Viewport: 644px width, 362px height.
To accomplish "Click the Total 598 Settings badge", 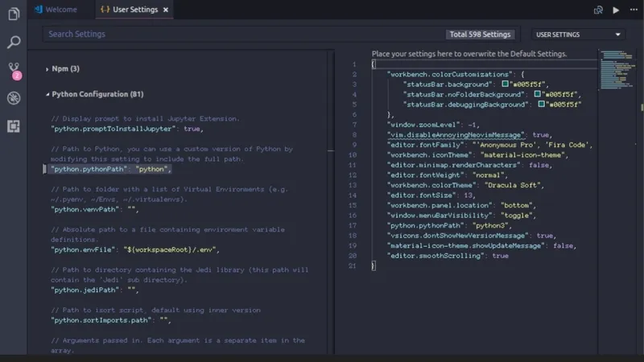I will [480, 35].
